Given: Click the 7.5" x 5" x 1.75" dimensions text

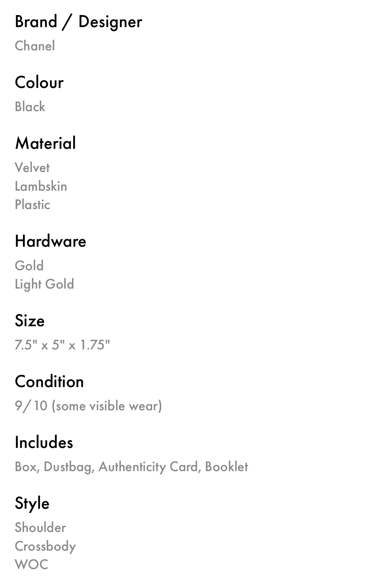Looking at the screenshot, I should click(62, 345).
